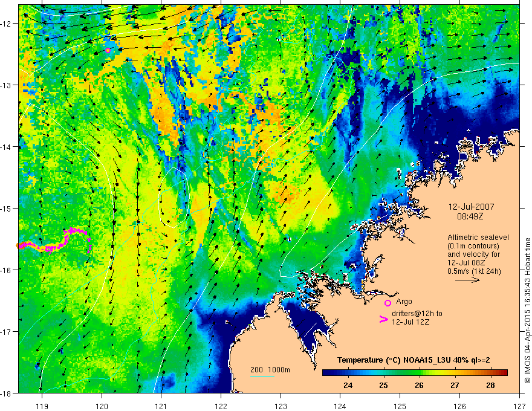Click latitude axis label -17
Viewport: 532px width, 411px height.
(x=6, y=331)
